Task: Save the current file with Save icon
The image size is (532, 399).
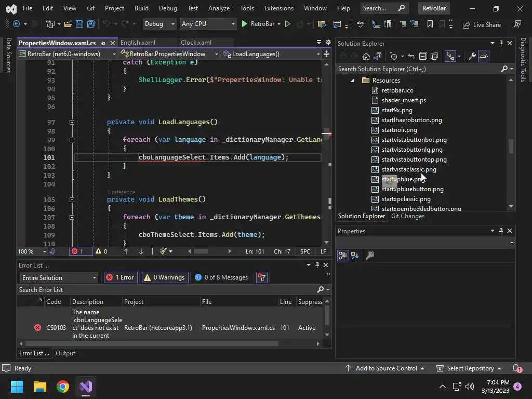Action: coord(79,24)
